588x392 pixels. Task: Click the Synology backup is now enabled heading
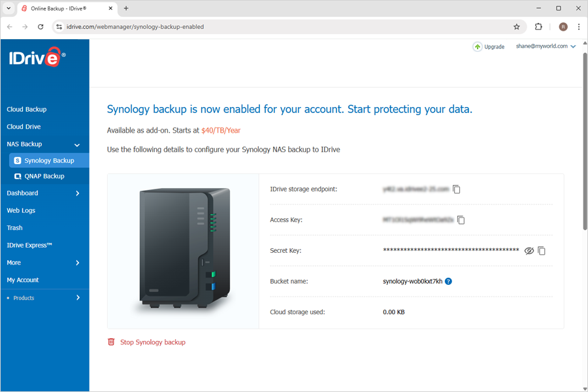coord(289,109)
